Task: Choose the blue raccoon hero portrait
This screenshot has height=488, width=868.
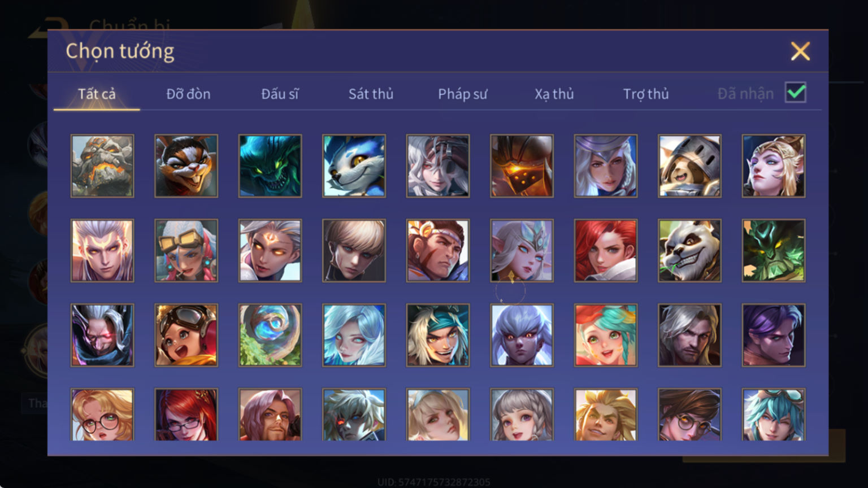Action: 354,166
